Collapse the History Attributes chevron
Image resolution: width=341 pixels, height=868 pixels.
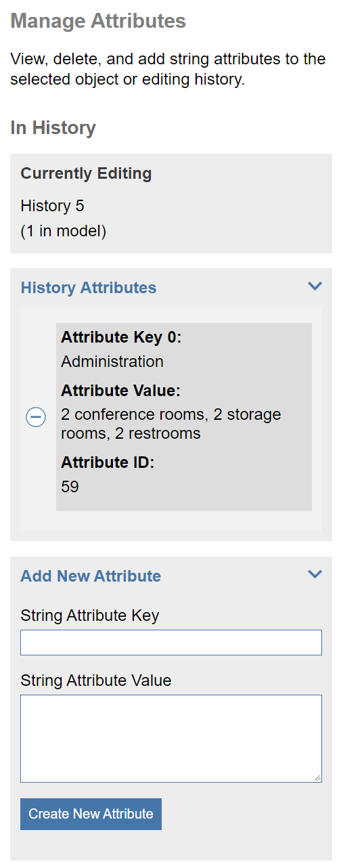point(315,286)
